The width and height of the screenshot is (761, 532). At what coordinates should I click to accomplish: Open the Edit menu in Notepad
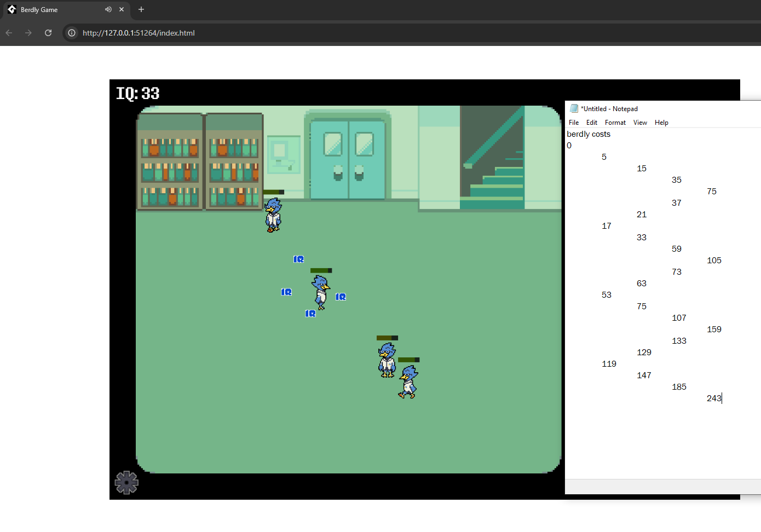pos(592,123)
